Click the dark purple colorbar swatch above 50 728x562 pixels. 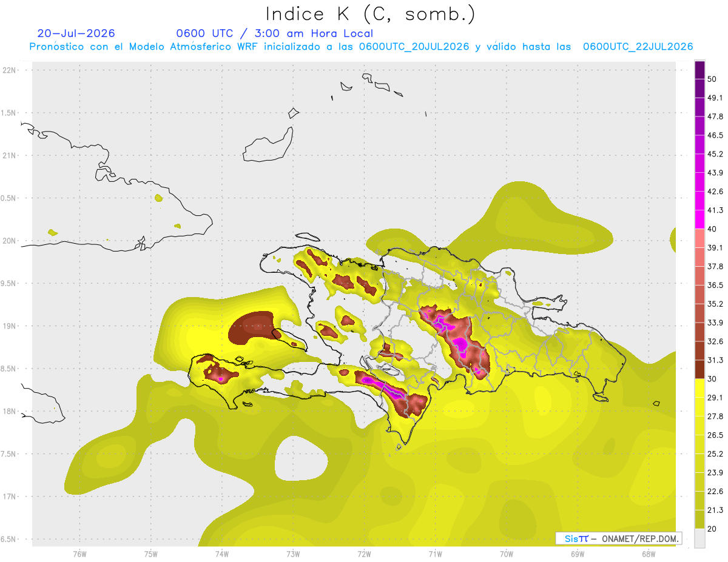pyautogui.click(x=699, y=70)
